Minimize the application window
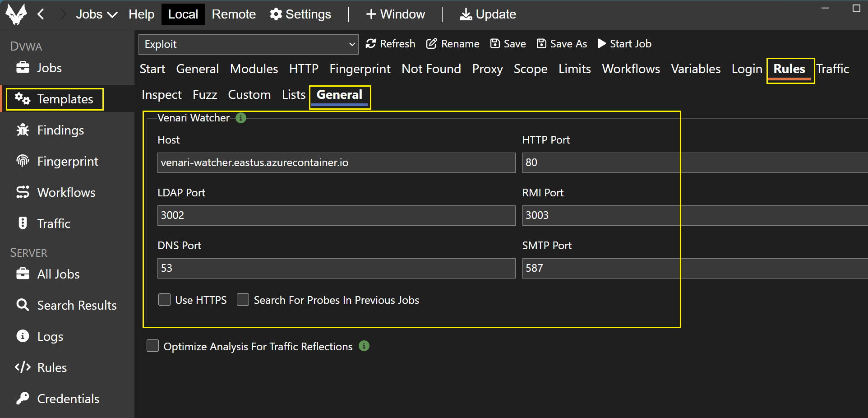This screenshot has width=868, height=418. (x=826, y=9)
